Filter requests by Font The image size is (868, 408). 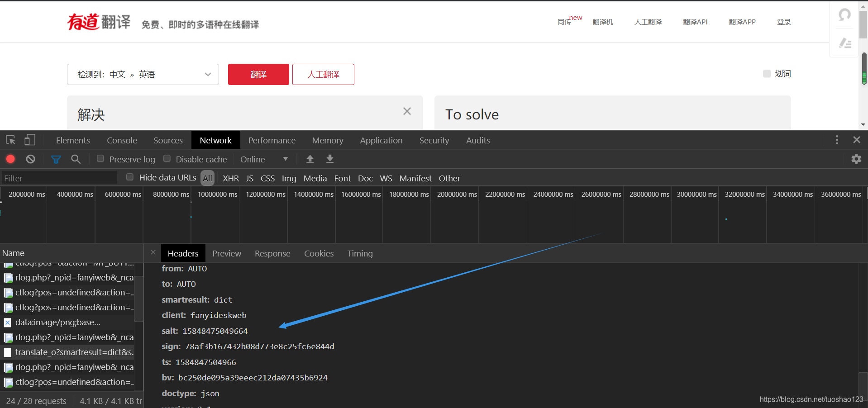[343, 178]
